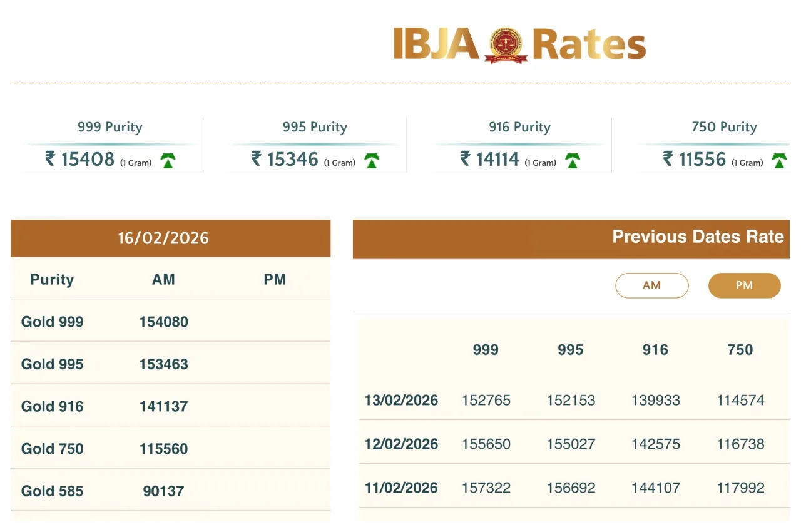Click the green up arrow beside 995 Purity rate
Image resolution: width=801 pixels, height=532 pixels.
click(372, 161)
